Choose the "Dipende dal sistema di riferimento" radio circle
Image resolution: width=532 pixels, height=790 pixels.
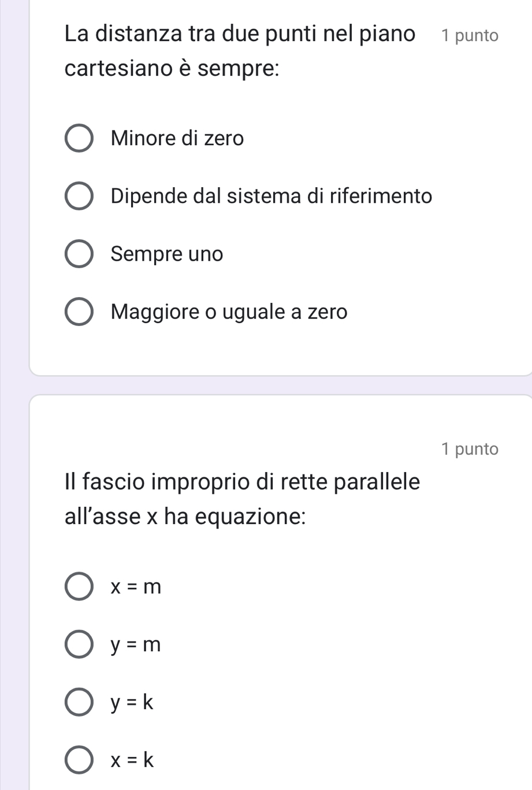79,196
